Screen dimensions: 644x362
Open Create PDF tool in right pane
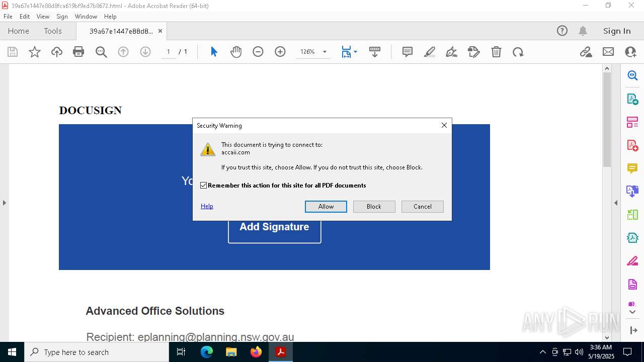pos(632,145)
